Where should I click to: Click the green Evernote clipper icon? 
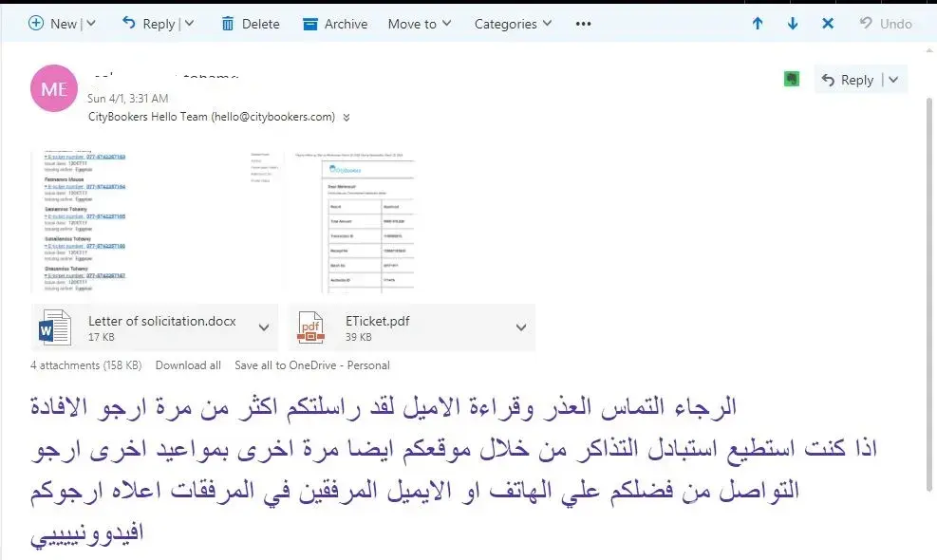coord(792,79)
